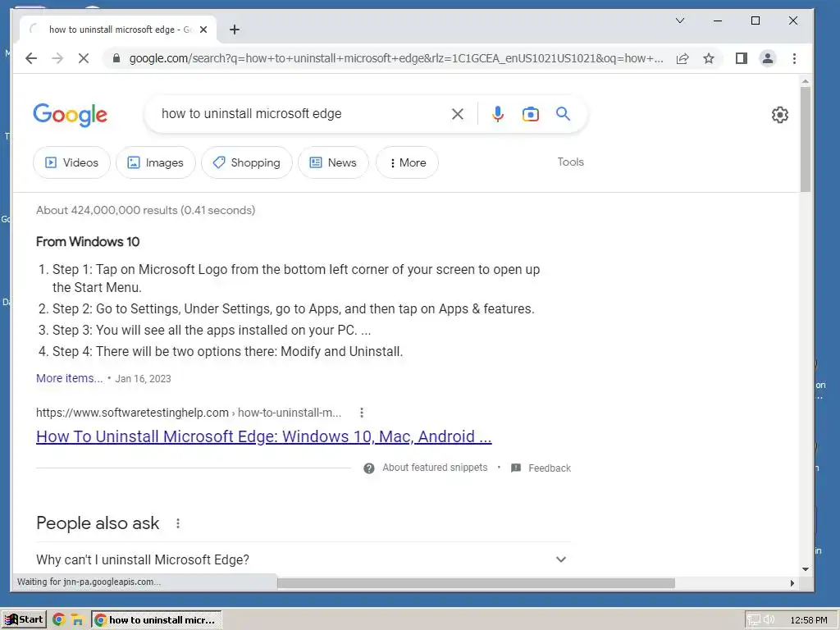840x630 pixels.
Task: Open result options next to softwaretestinghelp URL
Action: 362,413
